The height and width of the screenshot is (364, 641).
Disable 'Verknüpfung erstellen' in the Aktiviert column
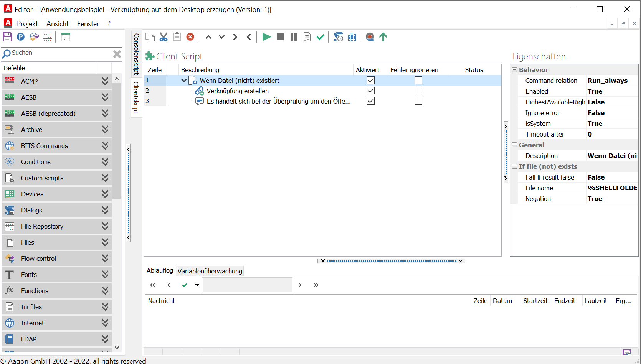370,91
